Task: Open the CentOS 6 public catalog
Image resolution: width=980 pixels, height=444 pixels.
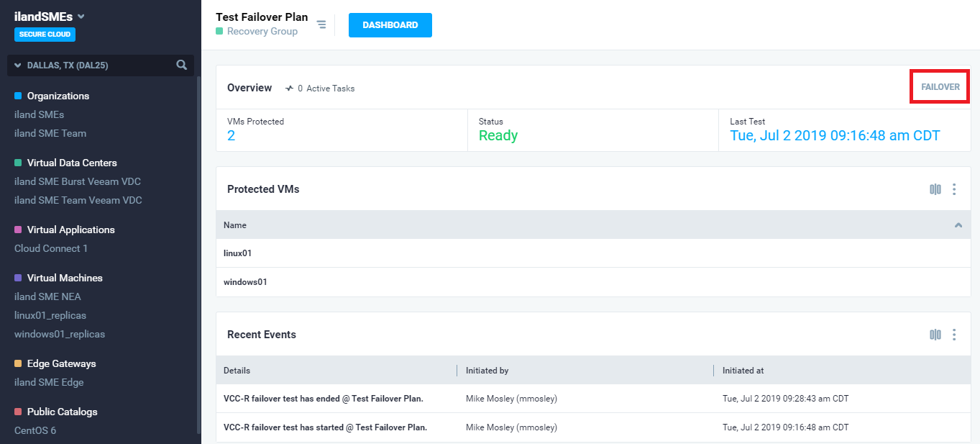Action: tap(35, 430)
